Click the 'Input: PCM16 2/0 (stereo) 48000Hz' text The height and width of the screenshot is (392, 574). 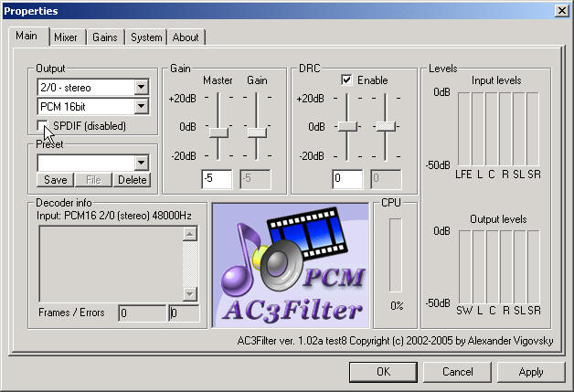click(x=114, y=216)
